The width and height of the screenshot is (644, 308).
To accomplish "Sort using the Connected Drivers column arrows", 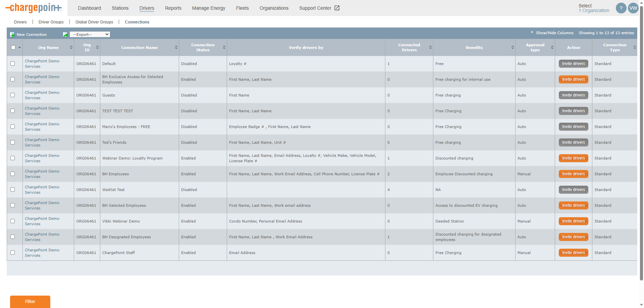I will point(430,48).
